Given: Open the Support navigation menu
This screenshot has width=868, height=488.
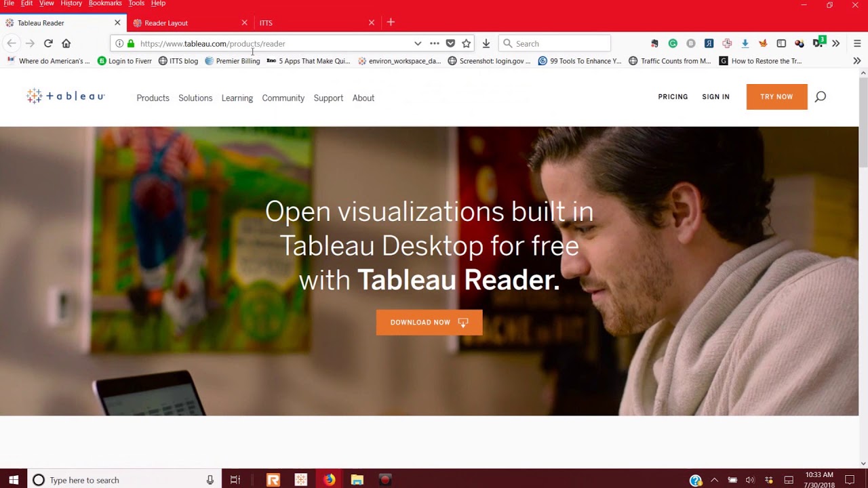Looking at the screenshot, I should pos(328,98).
